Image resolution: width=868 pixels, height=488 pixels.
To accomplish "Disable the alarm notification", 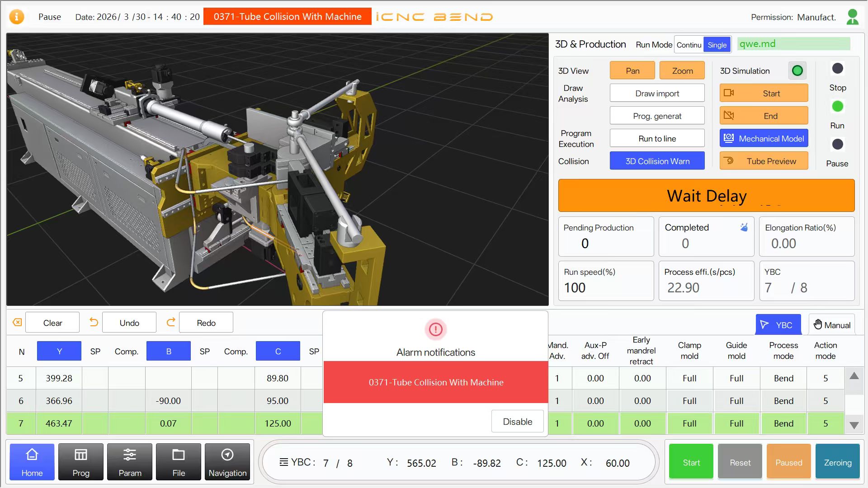I will (x=517, y=421).
